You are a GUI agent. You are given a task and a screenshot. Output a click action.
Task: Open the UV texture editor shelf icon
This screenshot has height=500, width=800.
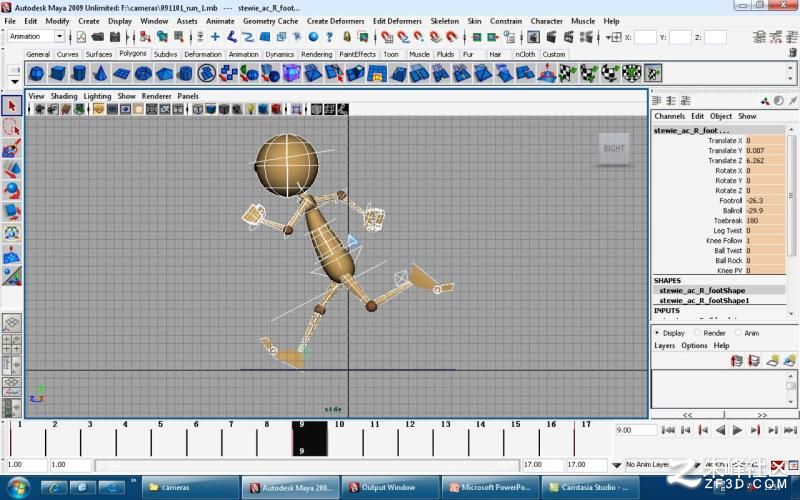[653, 73]
